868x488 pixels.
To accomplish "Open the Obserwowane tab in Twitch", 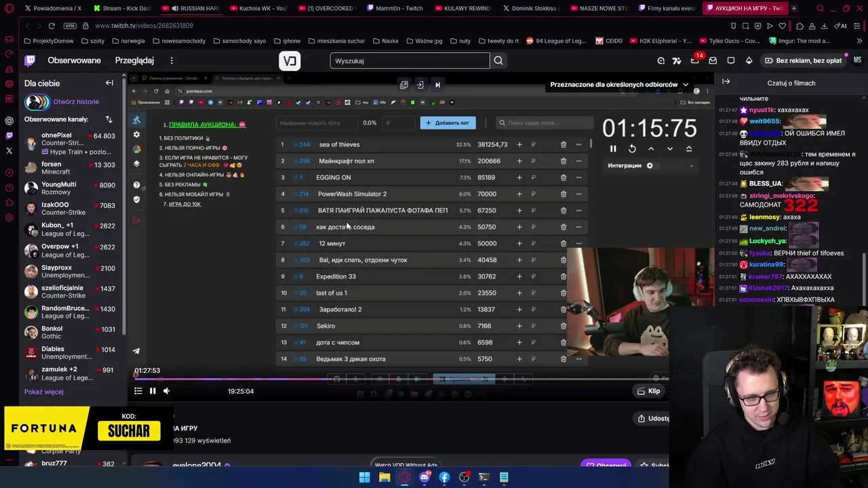I will click(x=74, y=60).
